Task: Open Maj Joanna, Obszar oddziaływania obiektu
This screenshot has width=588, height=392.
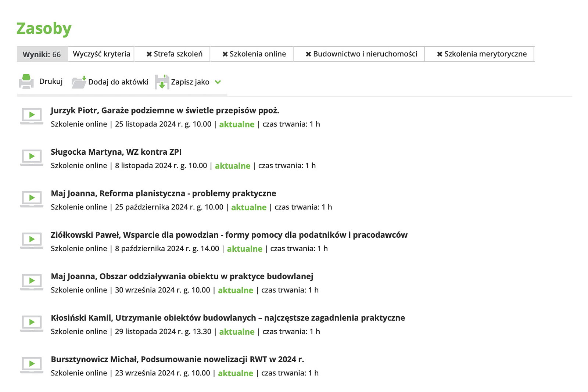Action: coord(182,277)
